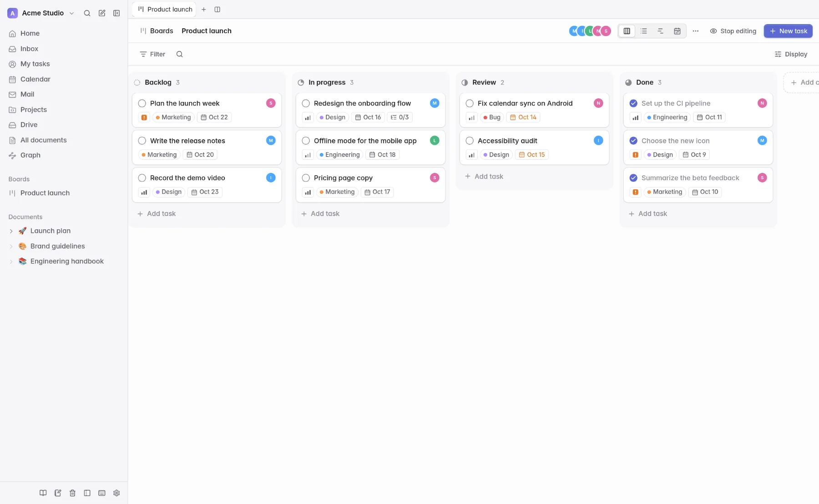Viewport: 819px width, 504px height.
Task: Open the trash icon in the bottom toolbar
Action: 72,493
